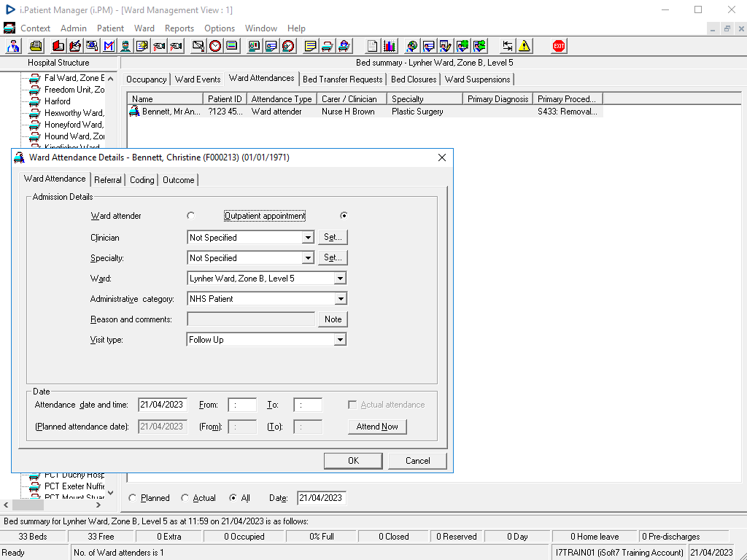Click the document with star toolbar icon
This screenshot has height=560, width=747.
point(142,46)
